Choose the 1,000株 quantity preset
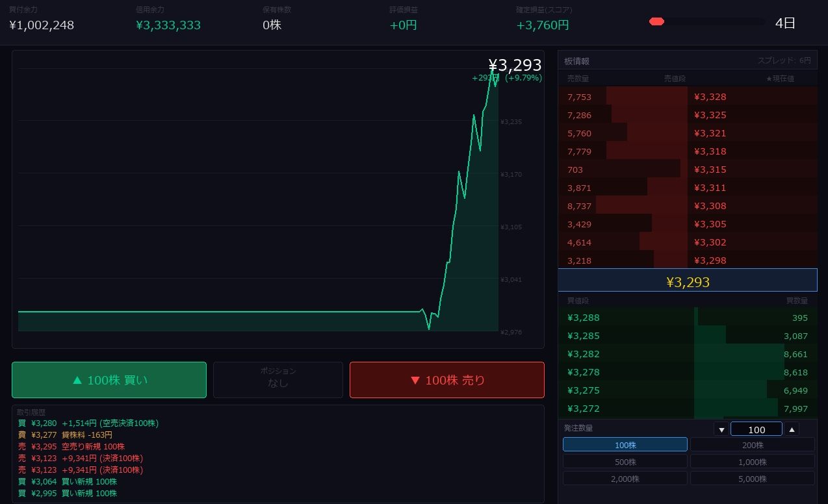Viewport: 828px width, 504px height. click(x=753, y=462)
